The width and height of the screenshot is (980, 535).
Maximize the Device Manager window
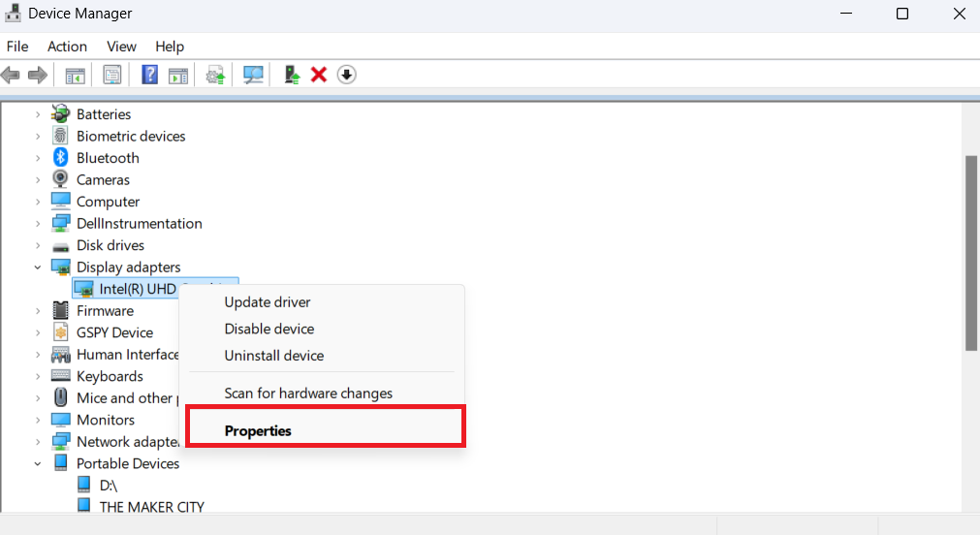click(901, 14)
